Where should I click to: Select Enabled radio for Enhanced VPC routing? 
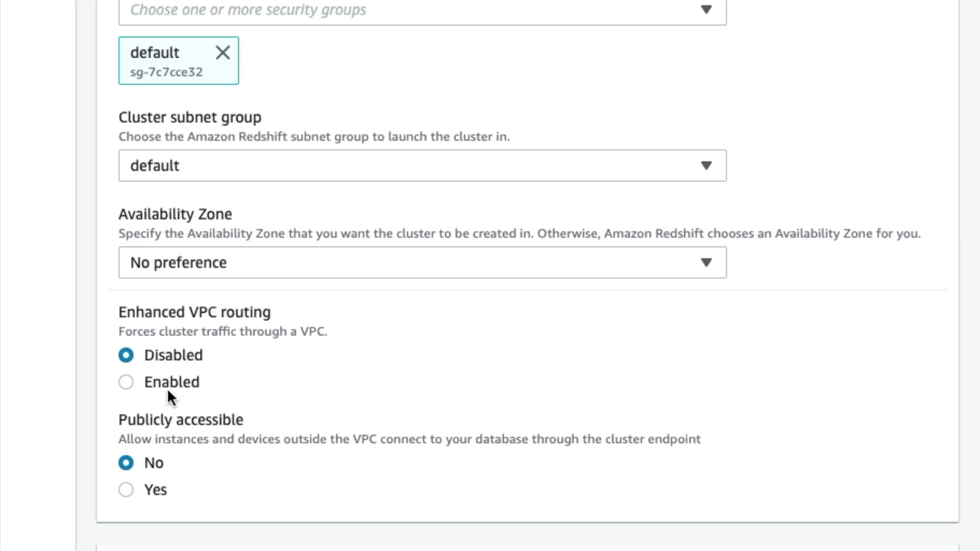pyautogui.click(x=126, y=382)
